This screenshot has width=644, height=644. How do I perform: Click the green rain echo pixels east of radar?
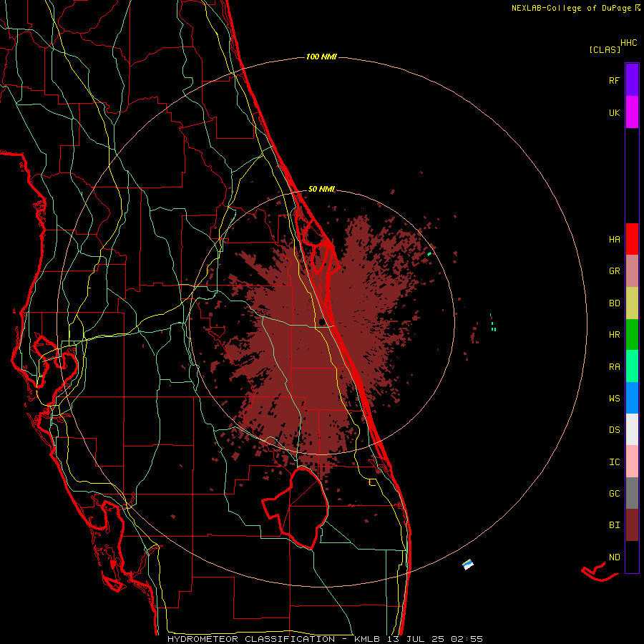click(492, 323)
